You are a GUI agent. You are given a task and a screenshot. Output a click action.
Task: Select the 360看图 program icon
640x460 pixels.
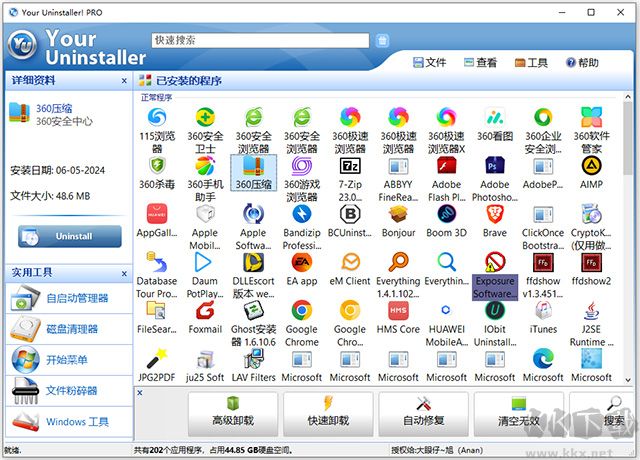pos(495,117)
